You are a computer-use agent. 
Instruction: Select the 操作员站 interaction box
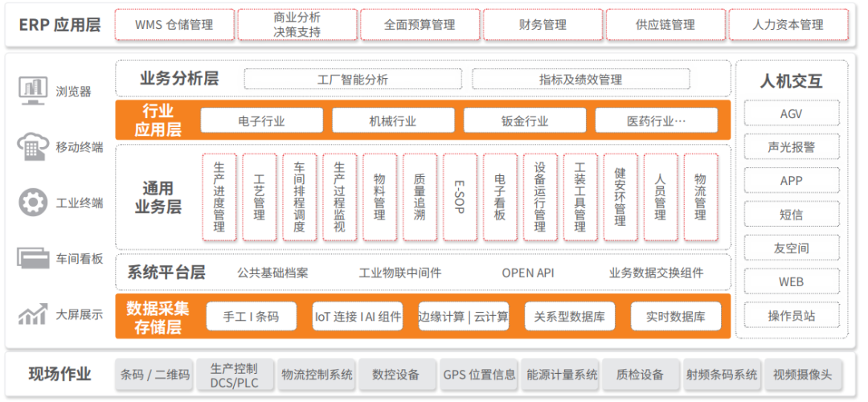tap(791, 315)
